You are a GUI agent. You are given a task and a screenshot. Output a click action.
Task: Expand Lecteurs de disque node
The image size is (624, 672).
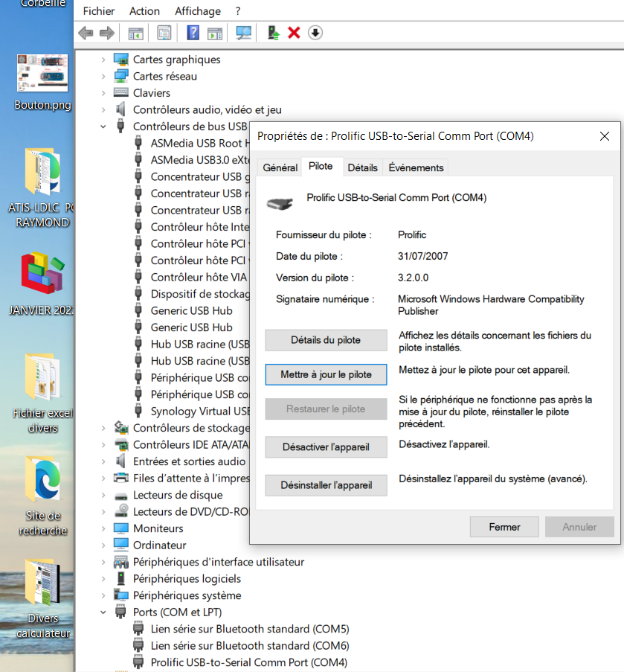(103, 495)
